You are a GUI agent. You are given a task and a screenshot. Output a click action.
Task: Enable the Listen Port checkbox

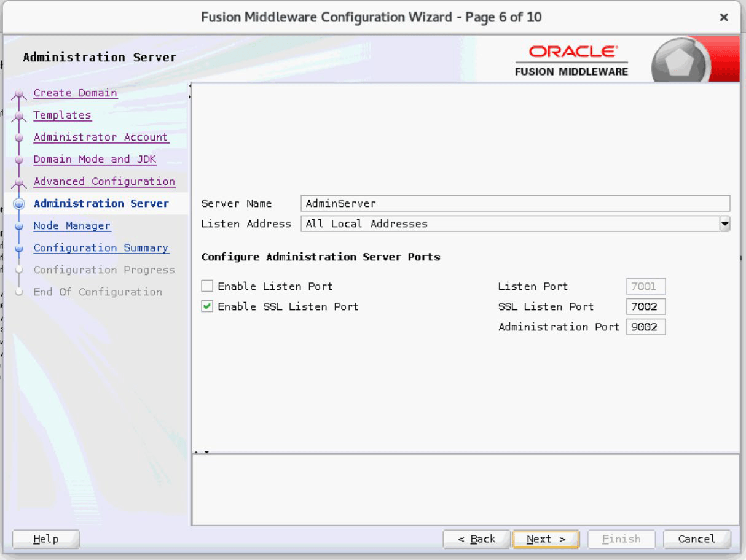[207, 286]
